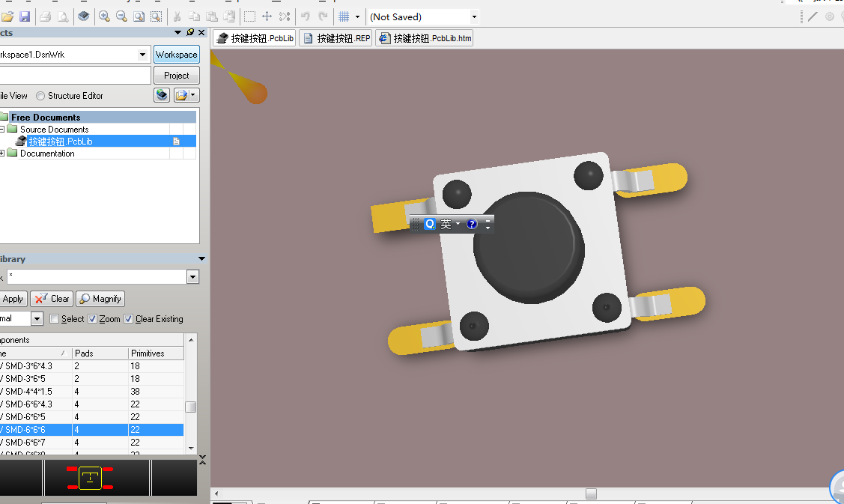Open input method help question-mark icon
Viewport: 844px width, 504px height.
tap(472, 224)
